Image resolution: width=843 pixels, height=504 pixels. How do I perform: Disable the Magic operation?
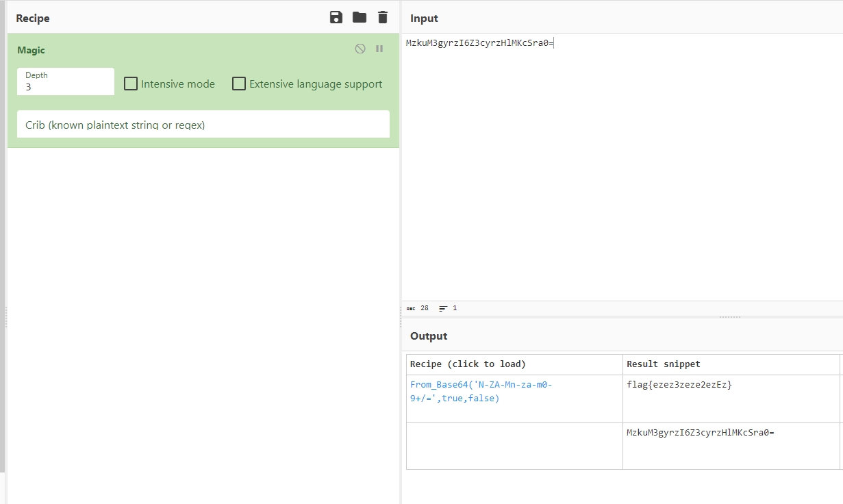[x=360, y=49]
